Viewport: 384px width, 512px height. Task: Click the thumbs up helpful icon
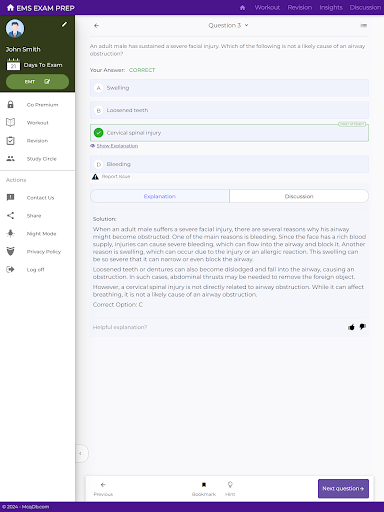point(351,327)
